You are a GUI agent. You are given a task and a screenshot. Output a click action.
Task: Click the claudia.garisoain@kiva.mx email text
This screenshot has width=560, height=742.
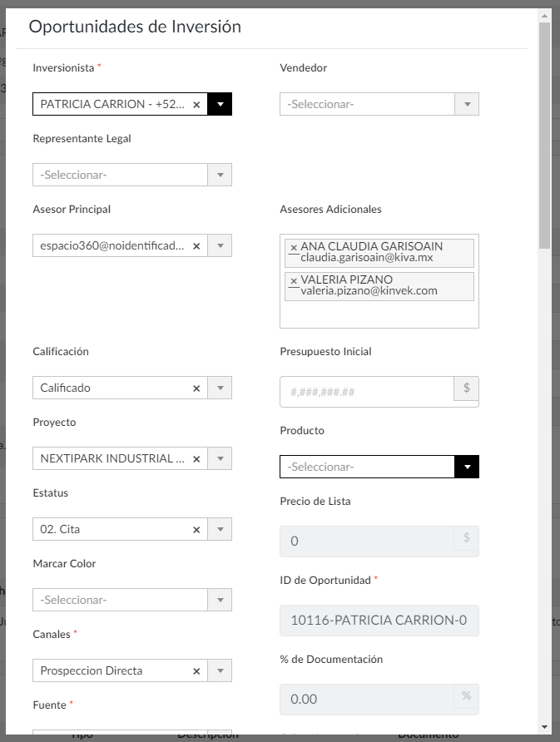pos(367,258)
